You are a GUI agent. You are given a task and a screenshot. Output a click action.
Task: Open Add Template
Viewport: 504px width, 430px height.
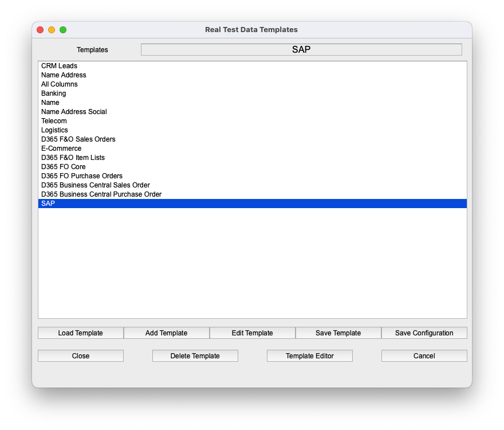[x=167, y=333]
